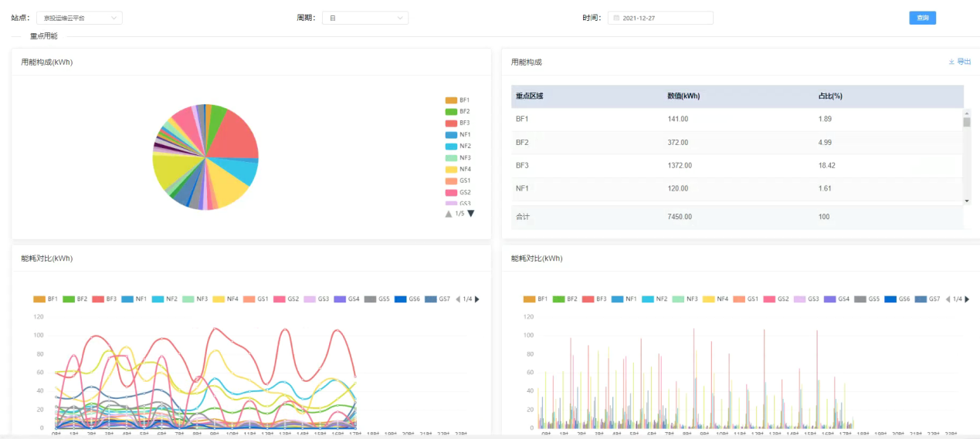Viewport: 980px width, 439px height.
Task: Toggle BF3 series in pie chart legend
Action: point(457,123)
